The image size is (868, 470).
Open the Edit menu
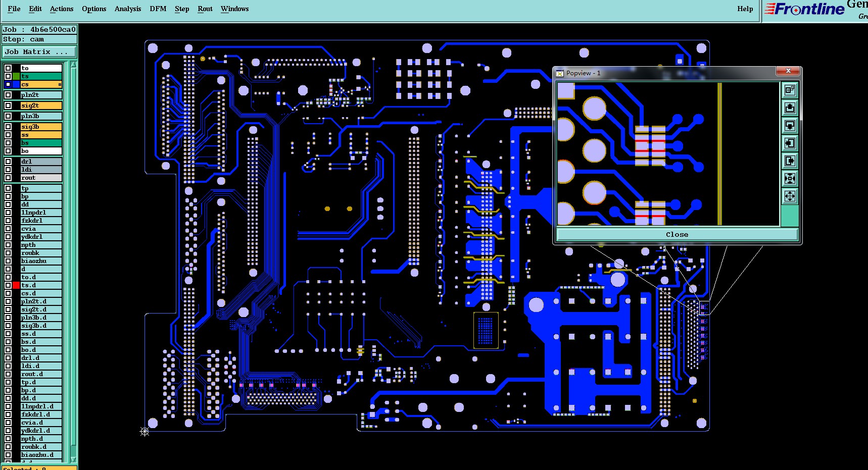(35, 9)
